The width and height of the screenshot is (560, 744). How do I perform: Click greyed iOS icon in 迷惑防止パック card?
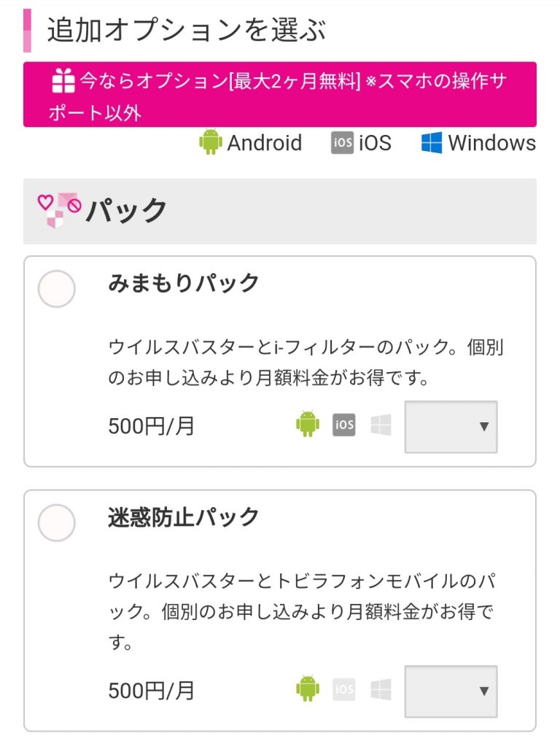(x=344, y=689)
